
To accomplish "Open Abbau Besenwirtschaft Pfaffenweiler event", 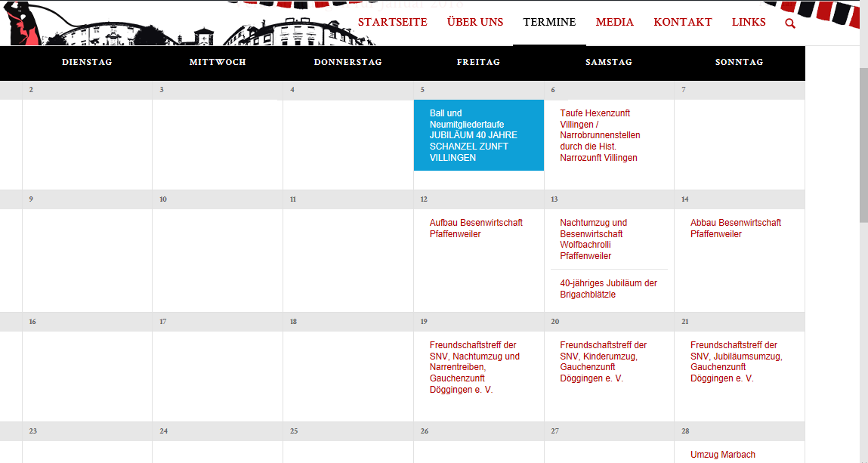I will click(736, 228).
